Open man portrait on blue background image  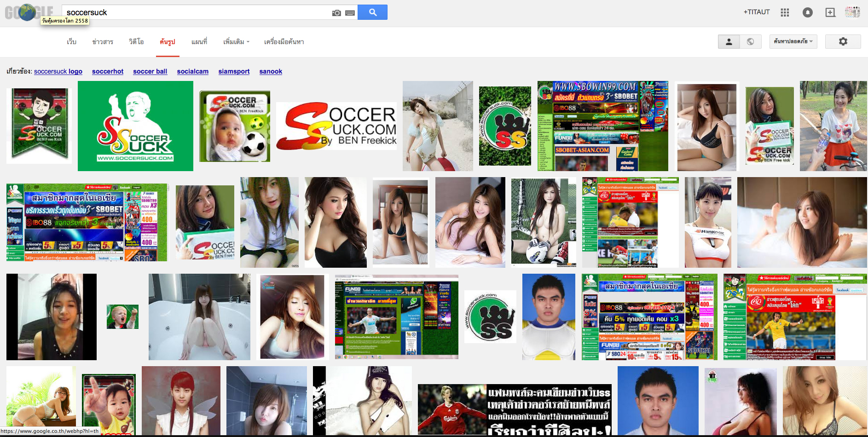pos(658,401)
